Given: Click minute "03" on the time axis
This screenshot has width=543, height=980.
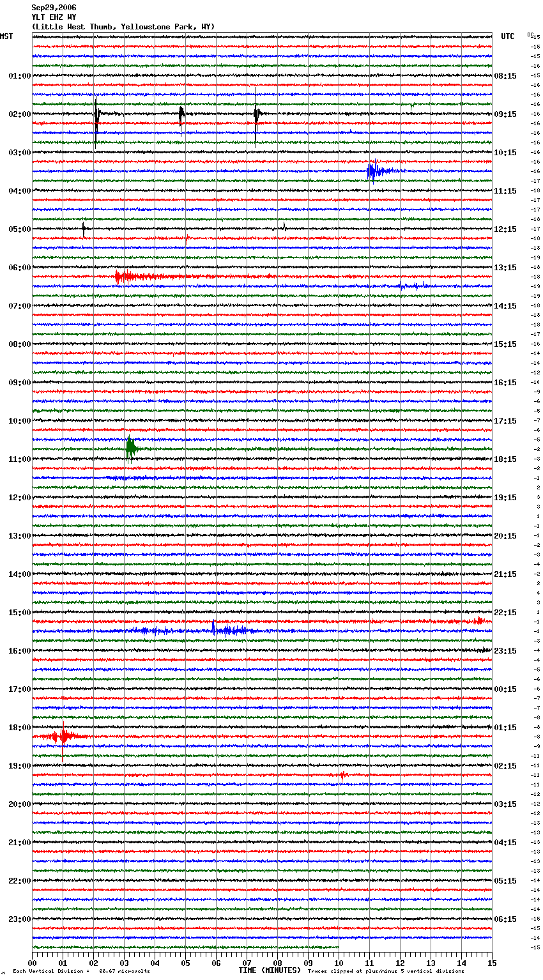Looking at the screenshot, I should point(124,963).
